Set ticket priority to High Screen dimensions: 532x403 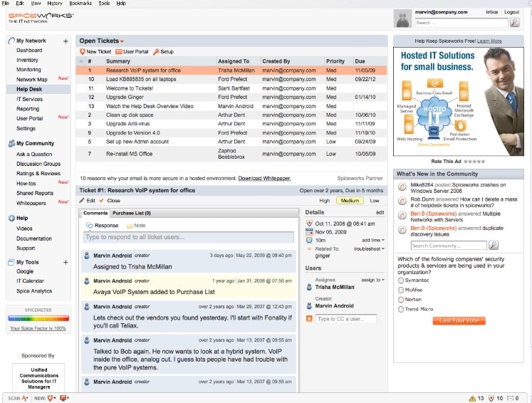[x=324, y=201]
